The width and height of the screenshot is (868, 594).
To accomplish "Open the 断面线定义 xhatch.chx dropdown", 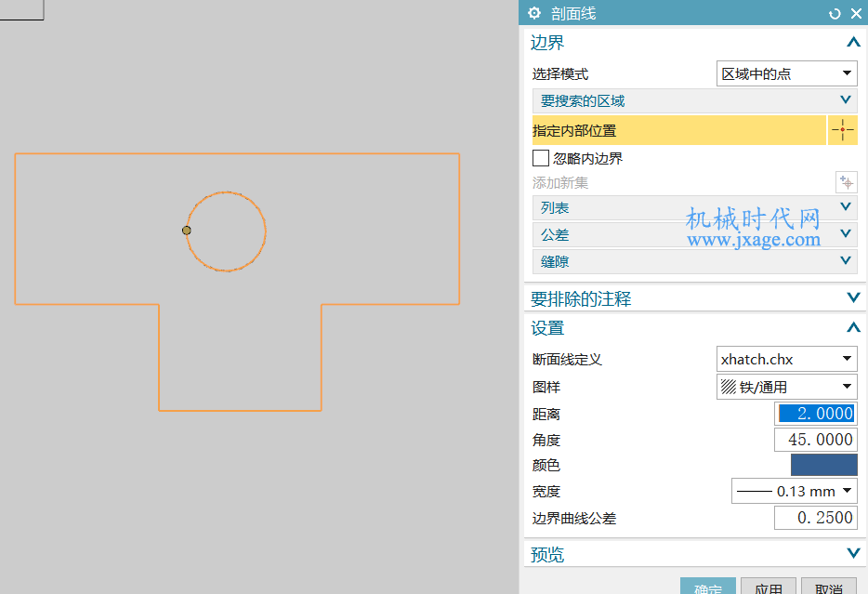I will (786, 359).
